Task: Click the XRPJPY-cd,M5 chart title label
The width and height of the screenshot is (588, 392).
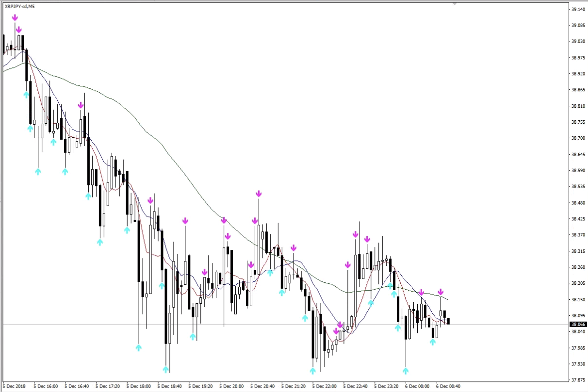Action: click(19, 7)
